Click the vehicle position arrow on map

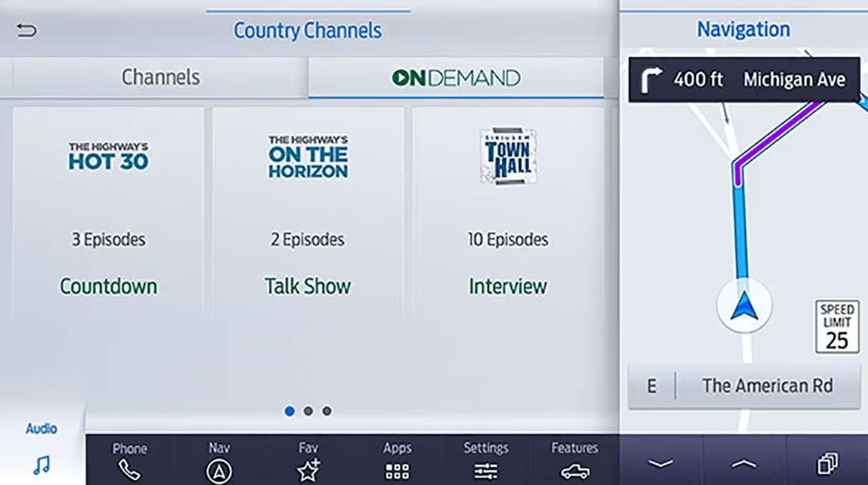click(744, 305)
